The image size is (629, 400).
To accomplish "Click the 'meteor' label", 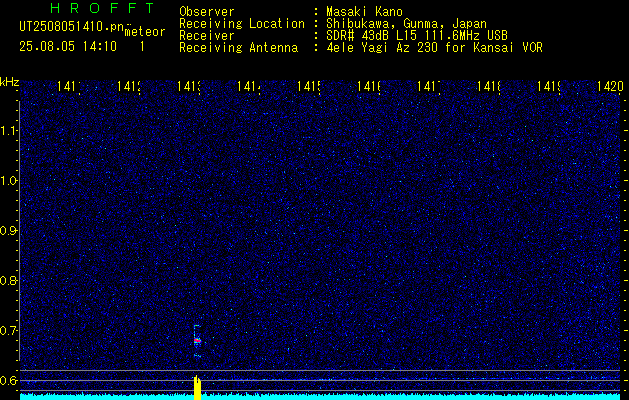I will (144, 32).
